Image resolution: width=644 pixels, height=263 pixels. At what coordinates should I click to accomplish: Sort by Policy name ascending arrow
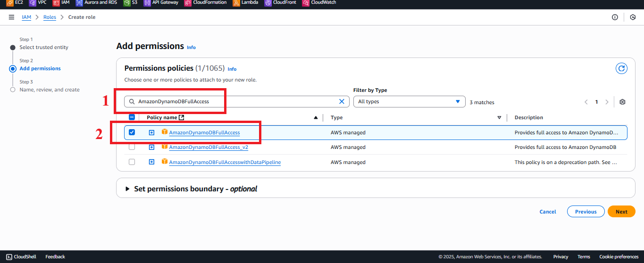pos(316,118)
